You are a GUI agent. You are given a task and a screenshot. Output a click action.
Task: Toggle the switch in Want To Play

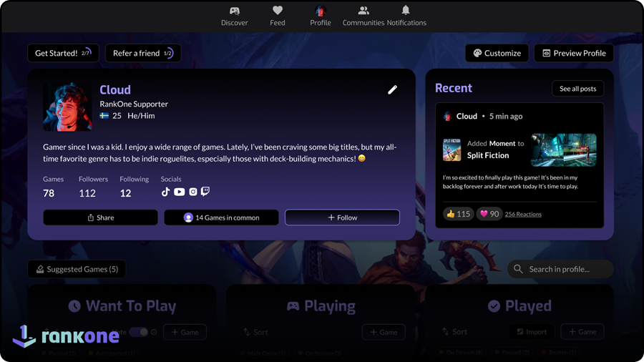click(138, 332)
